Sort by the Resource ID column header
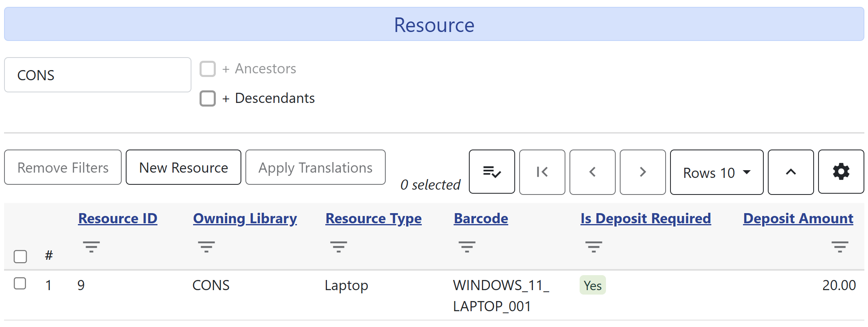The width and height of the screenshot is (868, 327). tap(118, 218)
